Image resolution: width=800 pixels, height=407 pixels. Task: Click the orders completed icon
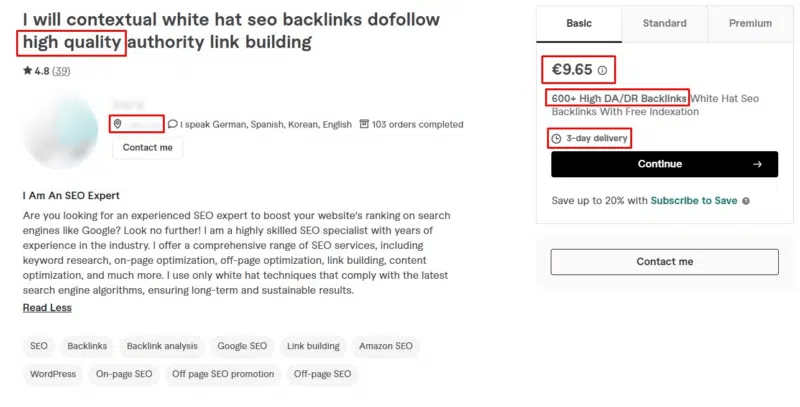point(364,124)
